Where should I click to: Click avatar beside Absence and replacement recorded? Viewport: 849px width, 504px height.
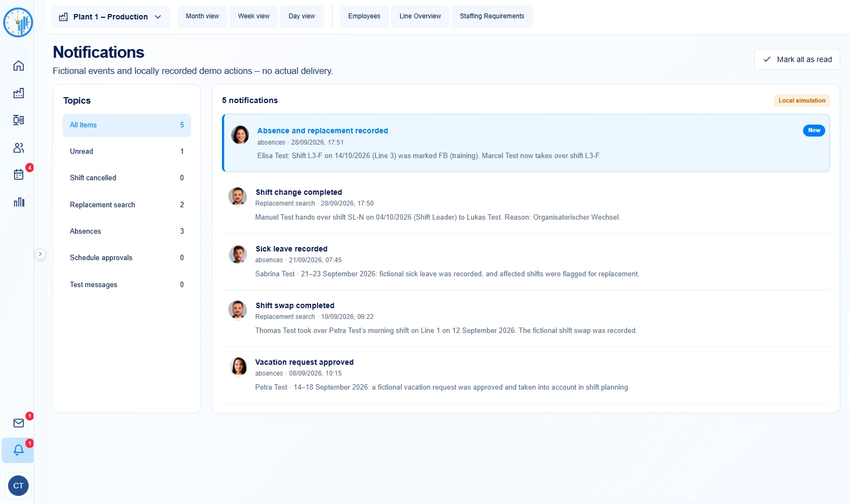coord(240,135)
